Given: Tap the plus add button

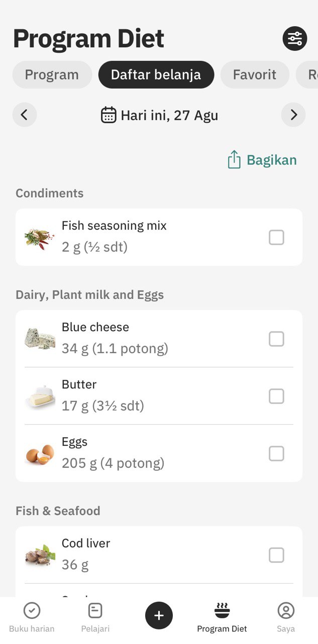Looking at the screenshot, I should [x=159, y=615].
